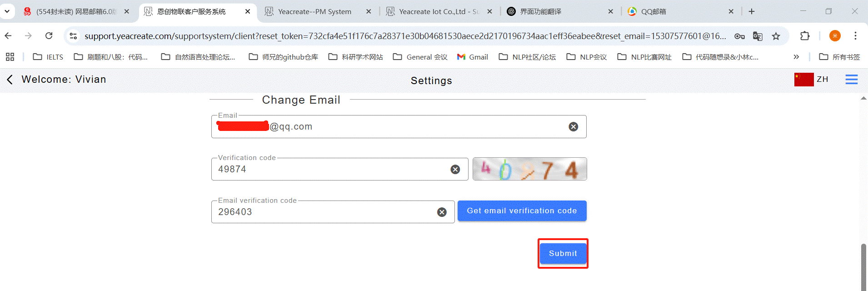Open the browser extensions puzzle icon
Screen dimensions: 868x291
click(x=805, y=36)
